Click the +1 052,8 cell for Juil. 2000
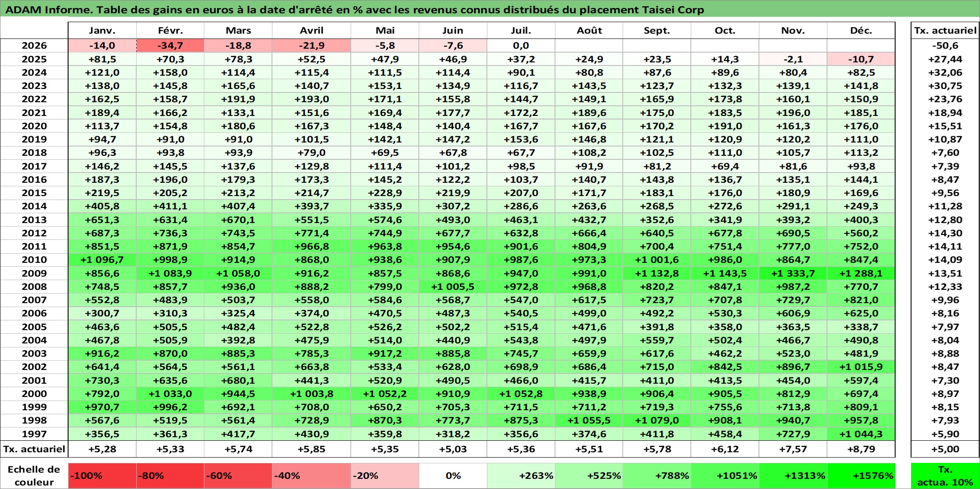 coord(521,394)
